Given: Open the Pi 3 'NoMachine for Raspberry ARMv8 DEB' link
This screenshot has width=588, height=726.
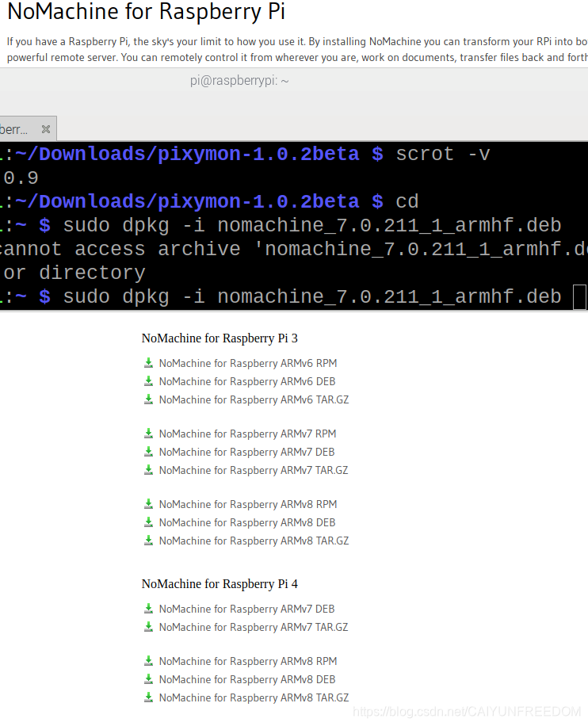Looking at the screenshot, I should click(x=247, y=523).
